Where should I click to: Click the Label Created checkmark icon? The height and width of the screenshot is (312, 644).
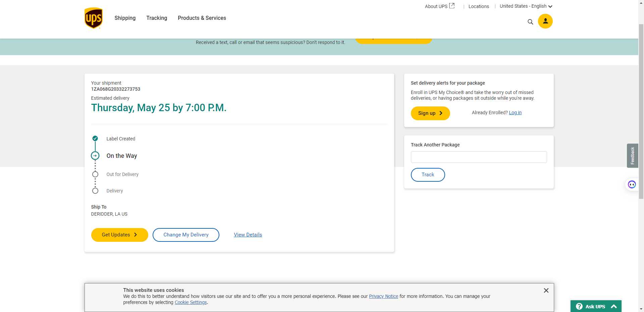(x=95, y=138)
